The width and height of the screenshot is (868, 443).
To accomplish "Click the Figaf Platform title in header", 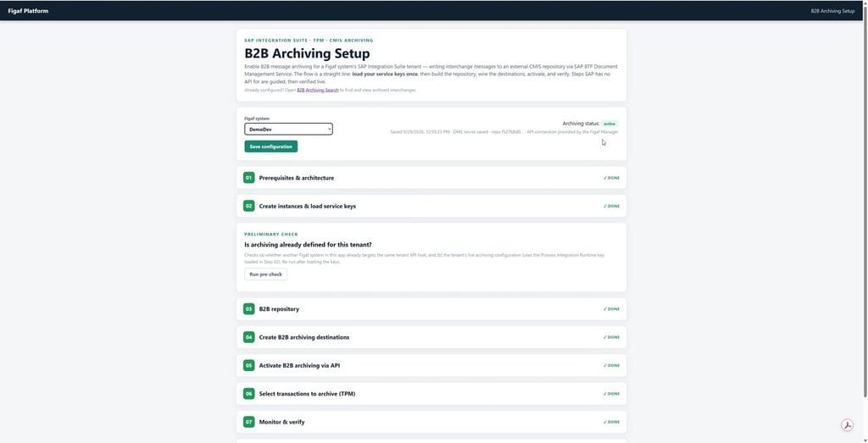I will pos(28,10).
